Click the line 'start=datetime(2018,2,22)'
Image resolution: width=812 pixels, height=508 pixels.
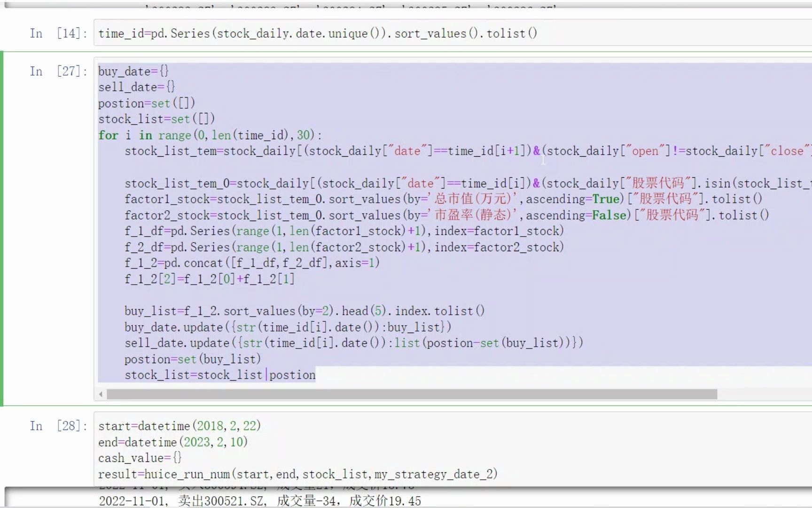tap(180, 426)
